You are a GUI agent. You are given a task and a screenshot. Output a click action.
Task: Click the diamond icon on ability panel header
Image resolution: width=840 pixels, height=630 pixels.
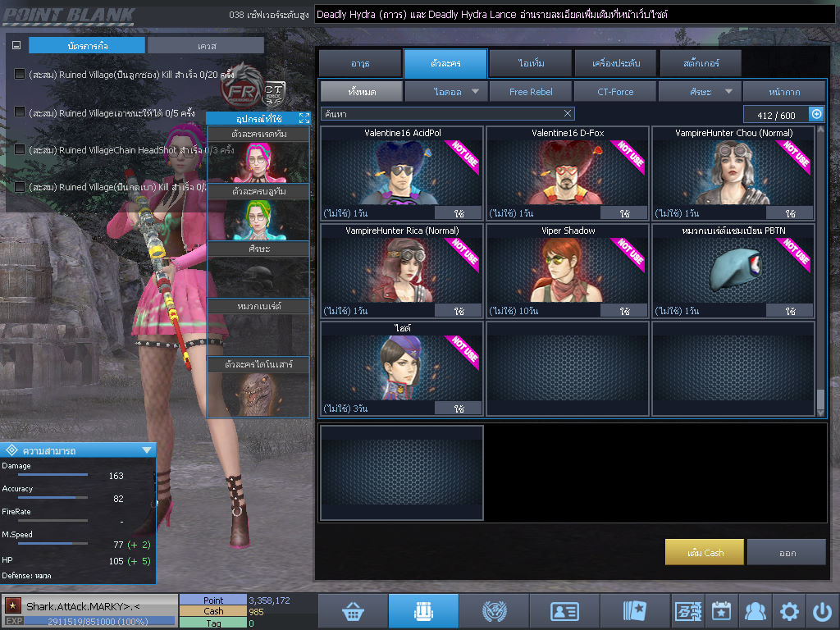click(11, 450)
